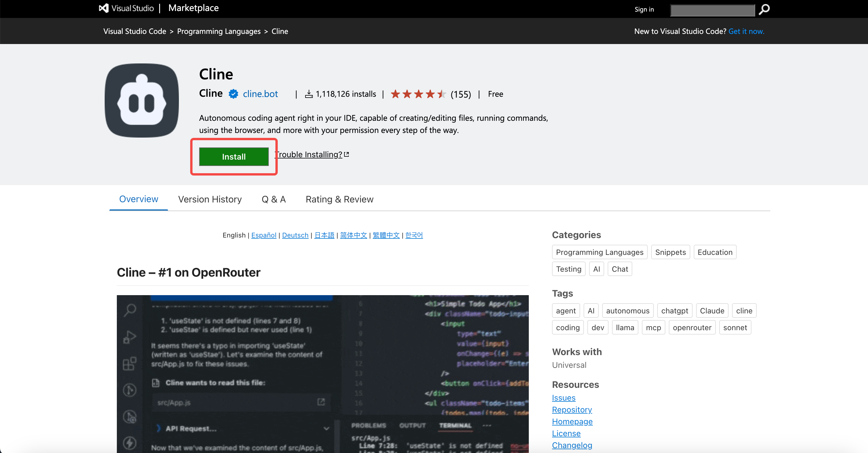Open the Repository resource link
The height and width of the screenshot is (453, 868).
point(572,410)
